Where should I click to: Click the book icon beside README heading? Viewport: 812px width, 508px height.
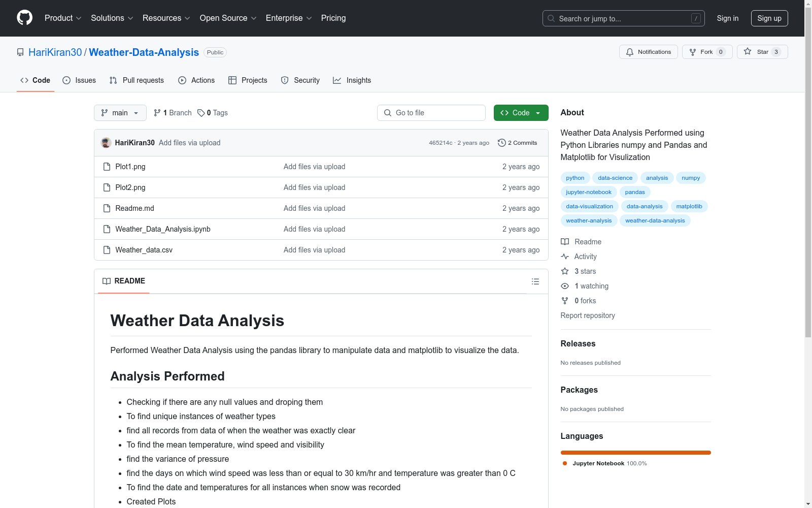click(x=107, y=281)
